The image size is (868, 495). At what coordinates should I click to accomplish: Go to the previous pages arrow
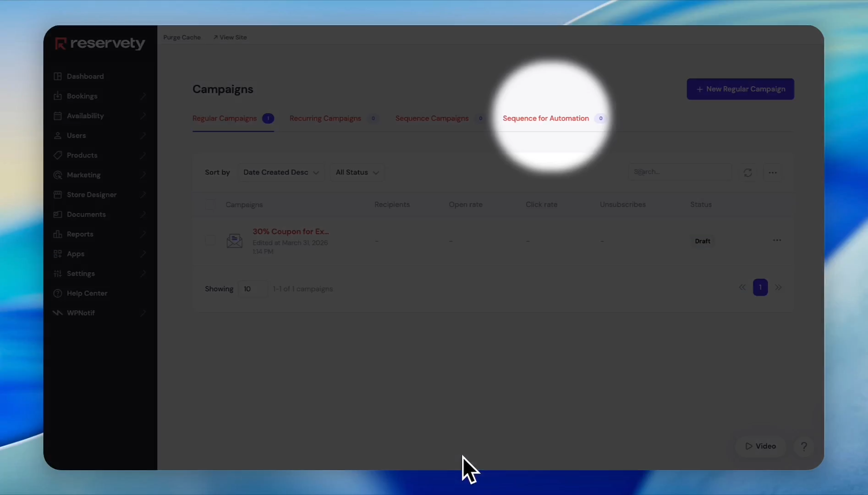[x=742, y=287]
